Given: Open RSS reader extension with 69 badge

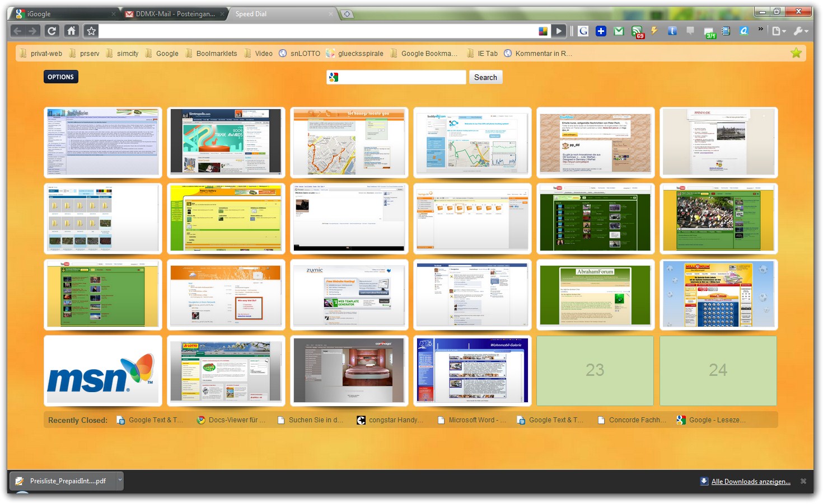Looking at the screenshot, I should click(637, 32).
